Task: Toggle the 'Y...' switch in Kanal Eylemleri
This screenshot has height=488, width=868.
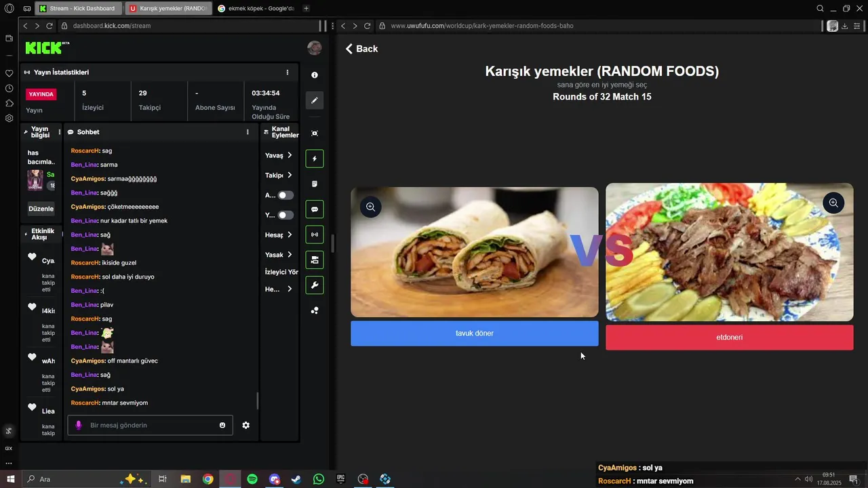Action: coord(285,215)
